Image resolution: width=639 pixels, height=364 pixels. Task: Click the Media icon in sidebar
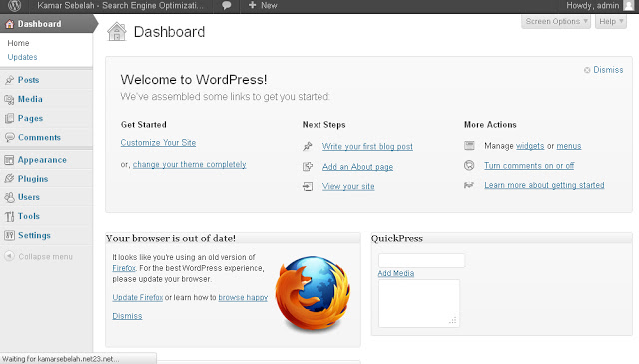(9, 99)
